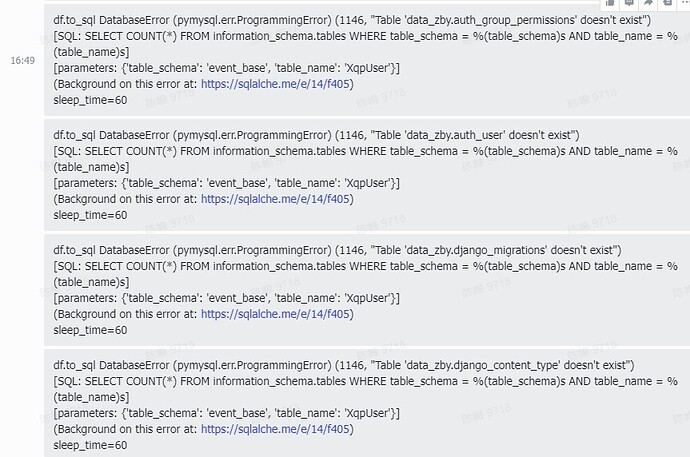This screenshot has width=690, height=457.
Task: Open the more options ellipsis on message toolbar
Action: 685,3
